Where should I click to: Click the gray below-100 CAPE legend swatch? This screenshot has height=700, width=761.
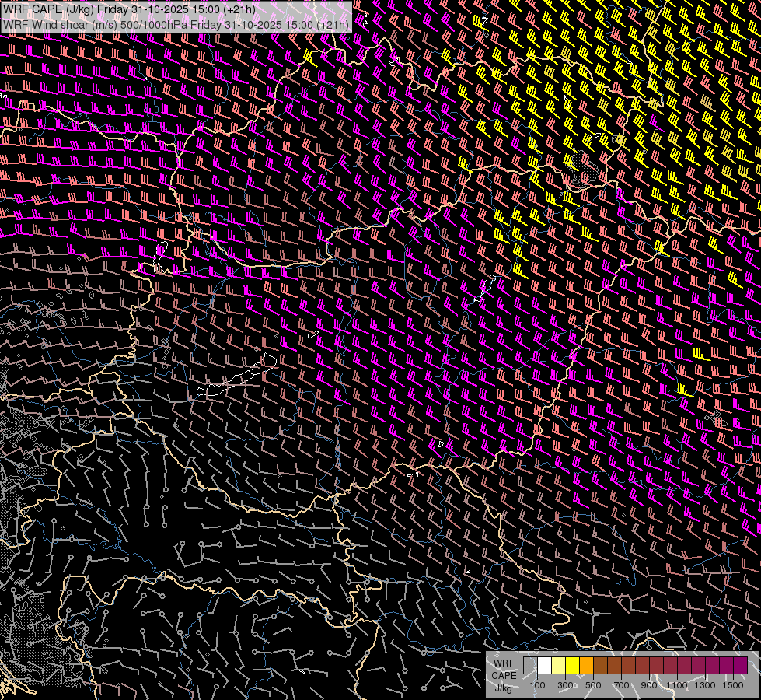pos(530,666)
